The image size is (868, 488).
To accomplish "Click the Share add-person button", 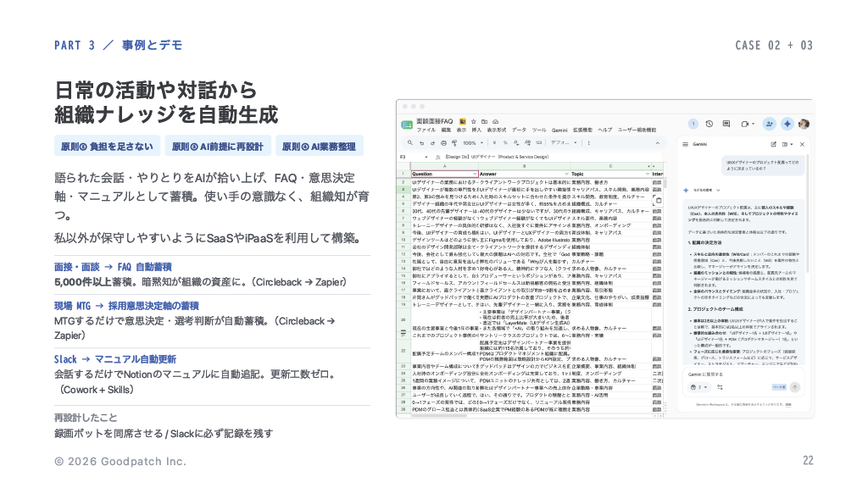I will point(769,124).
